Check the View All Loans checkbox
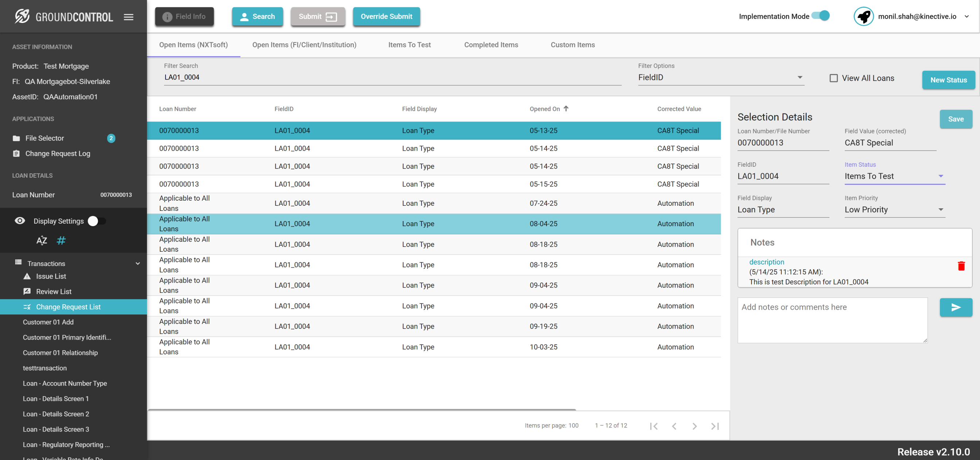 [833, 78]
